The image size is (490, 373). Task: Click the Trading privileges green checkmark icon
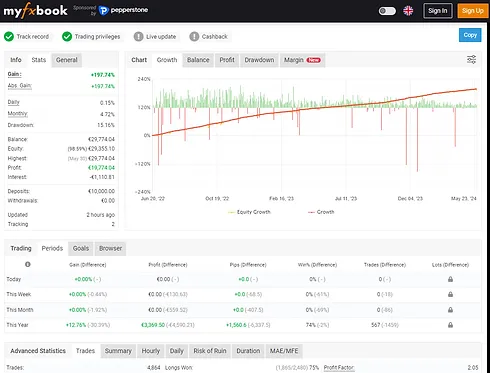pos(67,37)
